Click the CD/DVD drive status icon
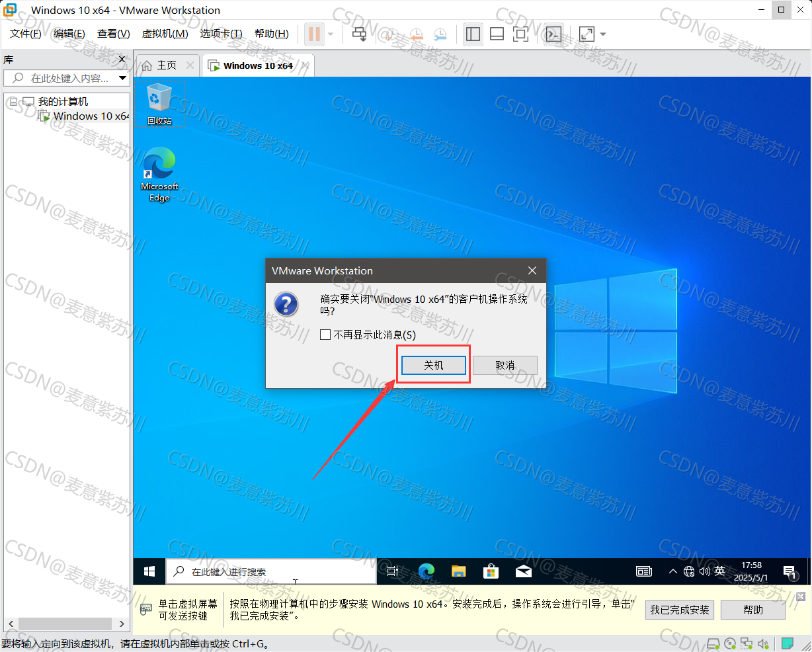The image size is (812, 652). [730, 643]
